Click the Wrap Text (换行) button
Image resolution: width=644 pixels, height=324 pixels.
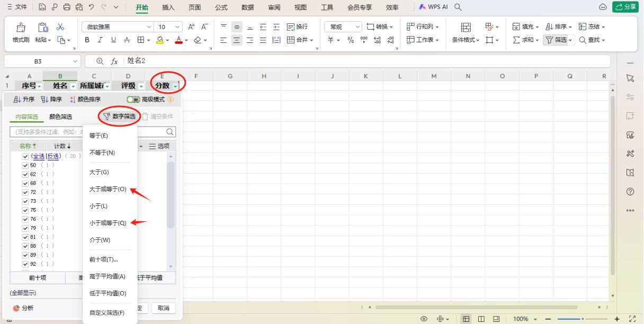point(297,27)
